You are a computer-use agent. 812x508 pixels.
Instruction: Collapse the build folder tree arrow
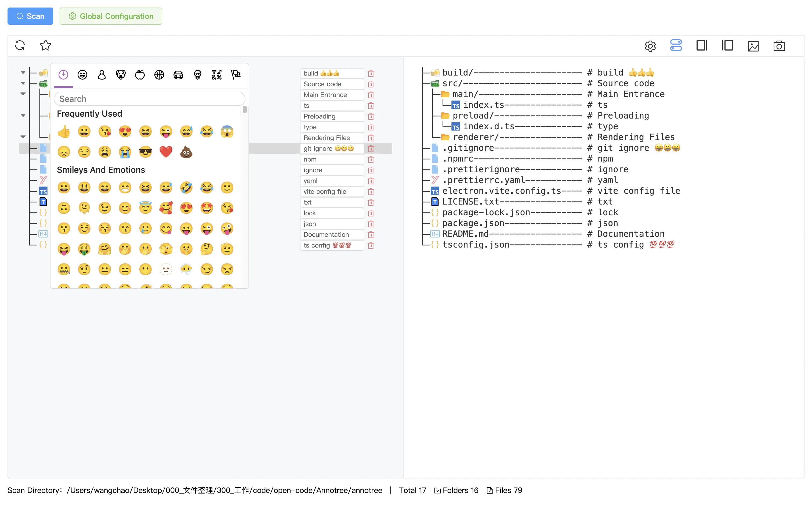[x=23, y=73]
